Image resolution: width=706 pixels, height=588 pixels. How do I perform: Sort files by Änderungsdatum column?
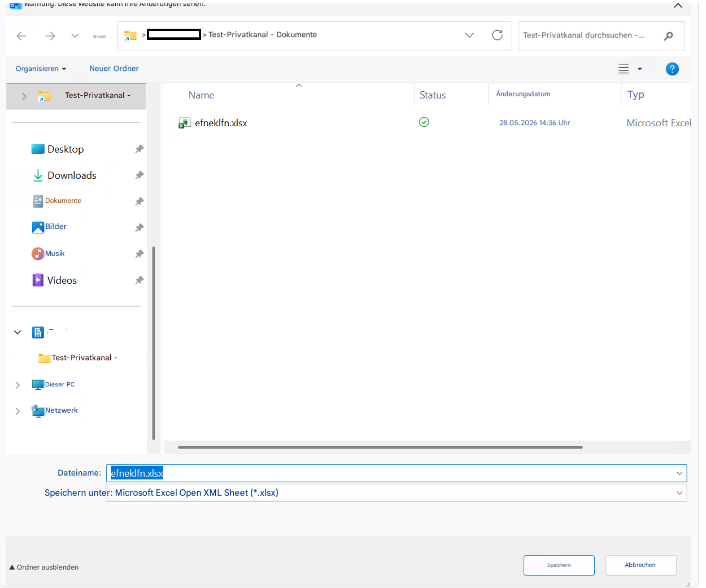pyautogui.click(x=523, y=94)
